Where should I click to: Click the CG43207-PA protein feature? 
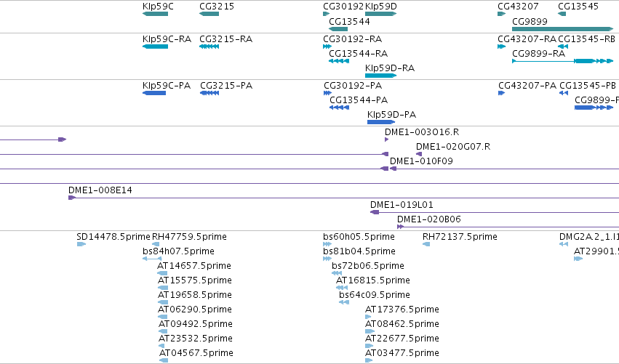pyautogui.click(x=501, y=93)
